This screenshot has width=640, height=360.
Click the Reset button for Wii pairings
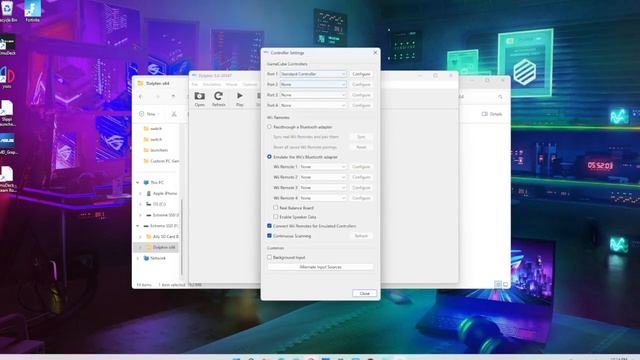361,147
